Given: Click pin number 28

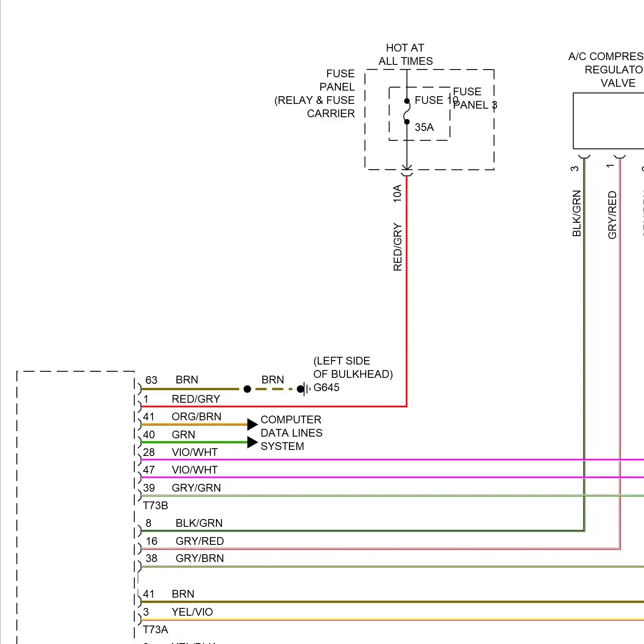Looking at the screenshot, I should (149, 453).
